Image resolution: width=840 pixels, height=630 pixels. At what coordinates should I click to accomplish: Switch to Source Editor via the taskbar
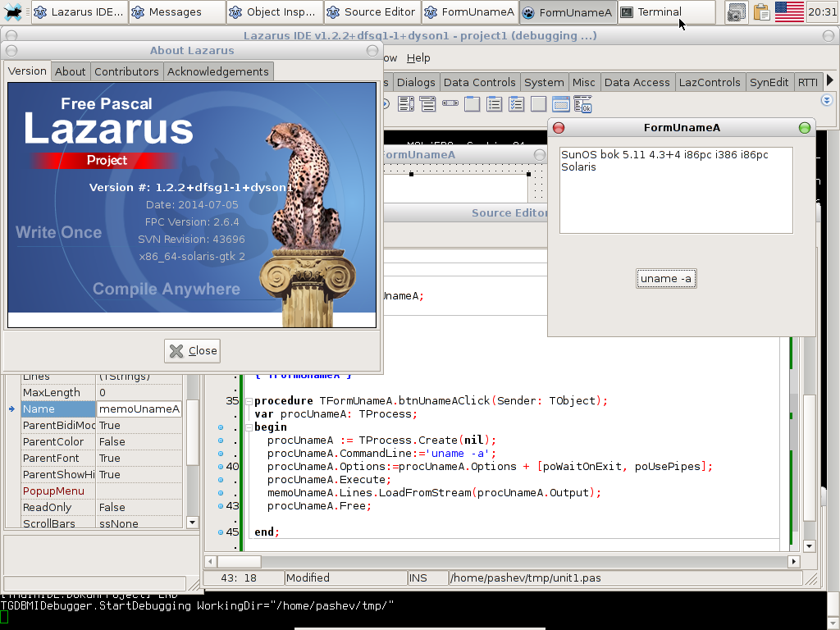point(372,11)
